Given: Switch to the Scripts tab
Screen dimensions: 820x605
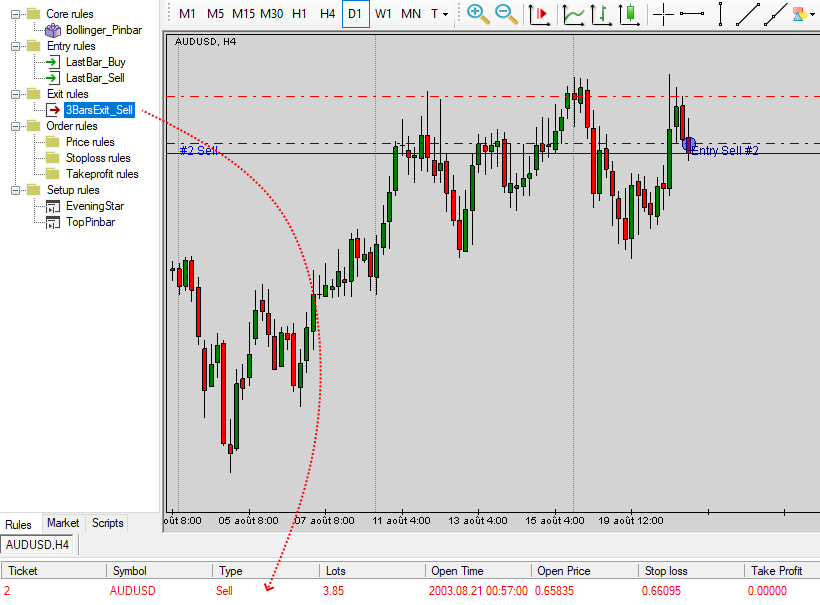Looking at the screenshot, I should (x=107, y=523).
